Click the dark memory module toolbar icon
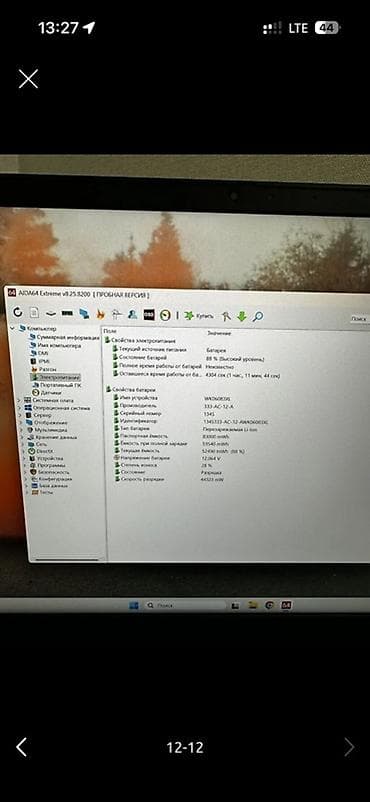Viewport: 370px width, 802px height. pyautogui.click(x=67, y=313)
